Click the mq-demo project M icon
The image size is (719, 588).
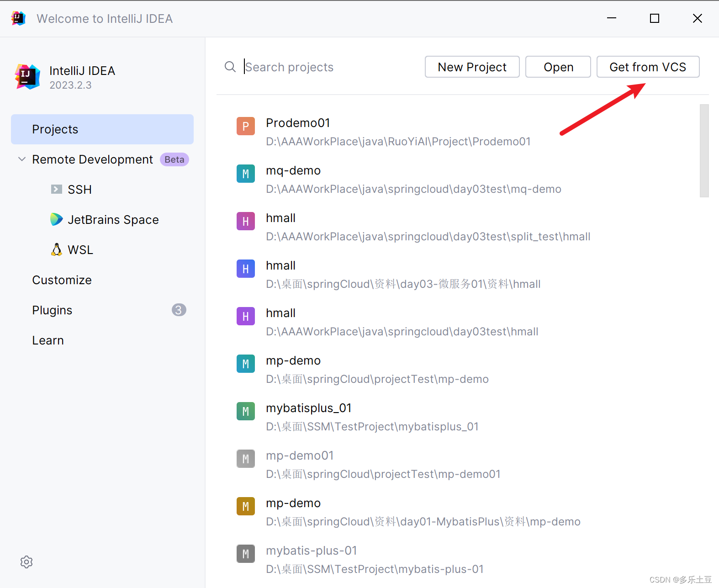point(246,174)
